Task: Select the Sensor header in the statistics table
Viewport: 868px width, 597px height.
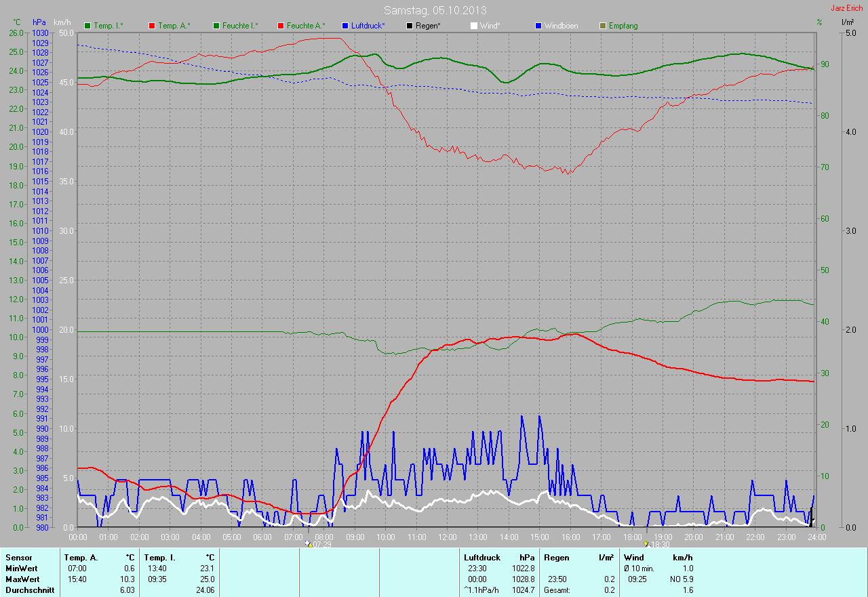Action: [18, 558]
